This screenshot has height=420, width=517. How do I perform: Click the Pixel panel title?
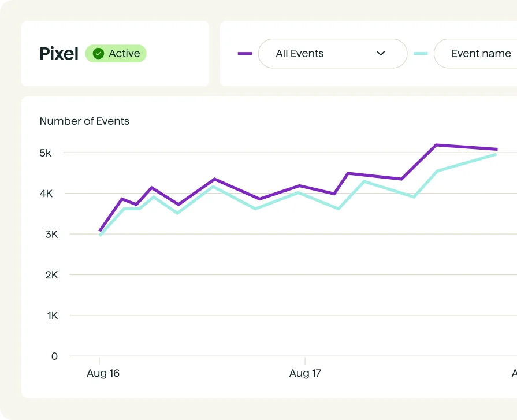(x=58, y=54)
